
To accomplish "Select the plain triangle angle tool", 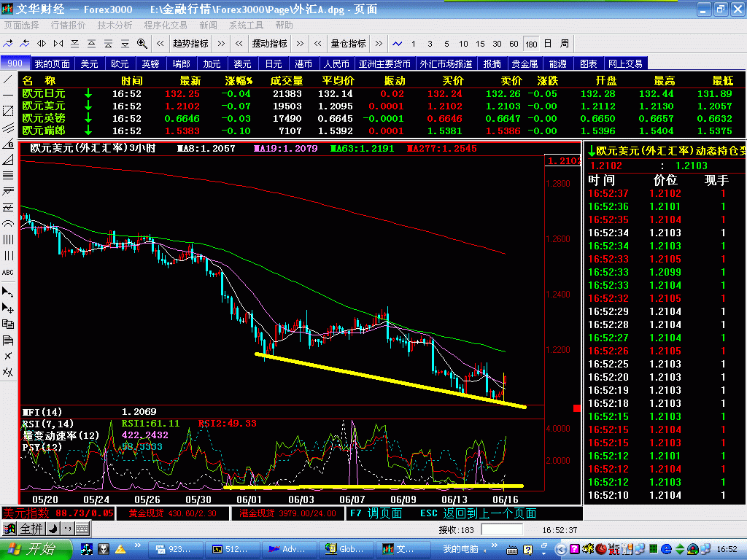I will (x=8, y=160).
